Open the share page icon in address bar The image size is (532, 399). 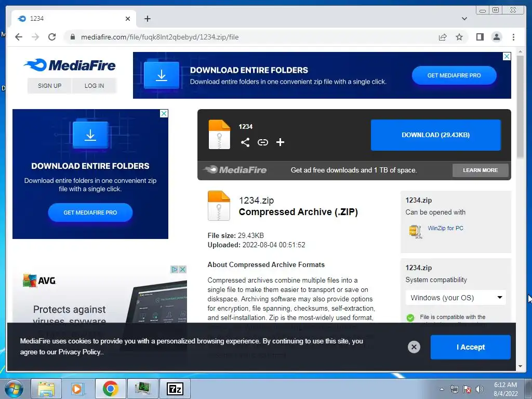coord(443,37)
